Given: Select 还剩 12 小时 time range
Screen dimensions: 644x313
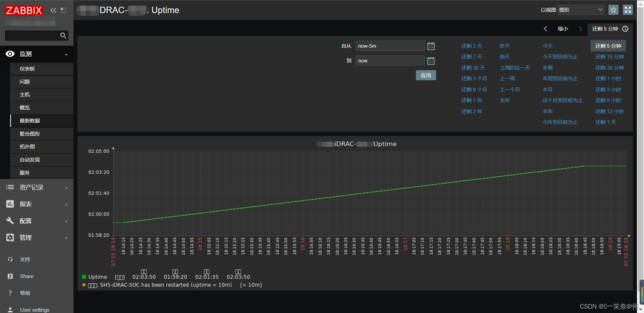Looking at the screenshot, I should pyautogui.click(x=609, y=111).
